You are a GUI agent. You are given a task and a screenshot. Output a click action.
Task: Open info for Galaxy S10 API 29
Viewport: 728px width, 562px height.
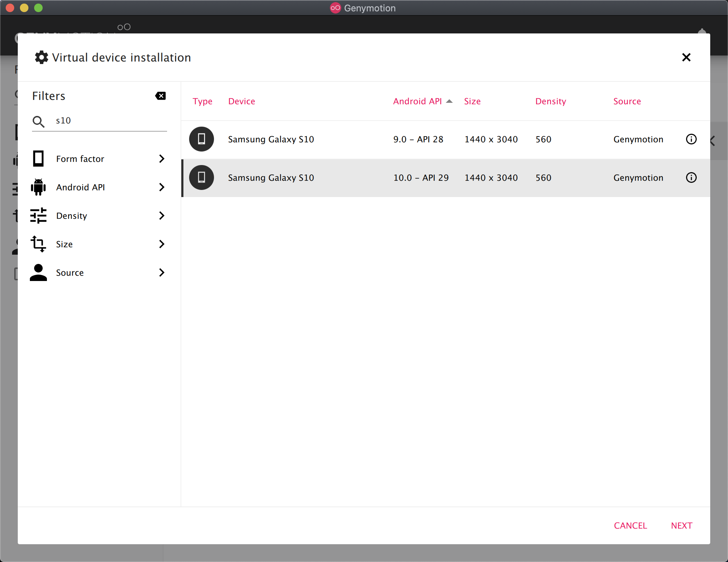point(691,177)
